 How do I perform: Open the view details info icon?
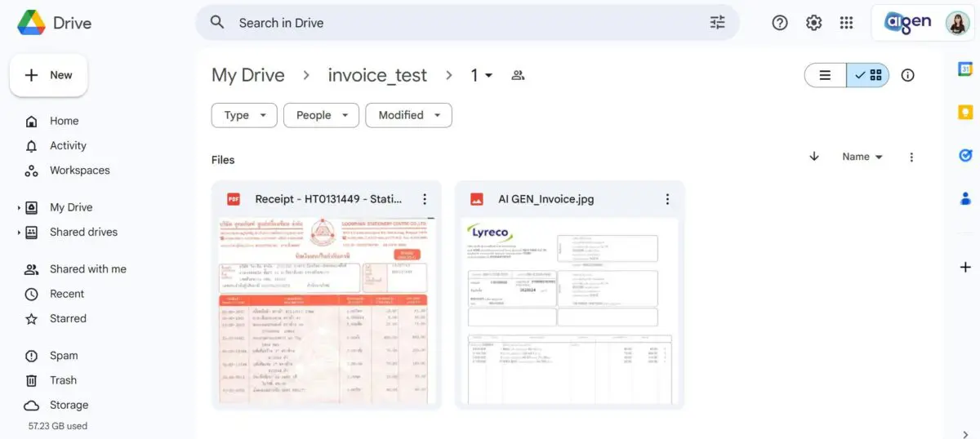(x=907, y=75)
